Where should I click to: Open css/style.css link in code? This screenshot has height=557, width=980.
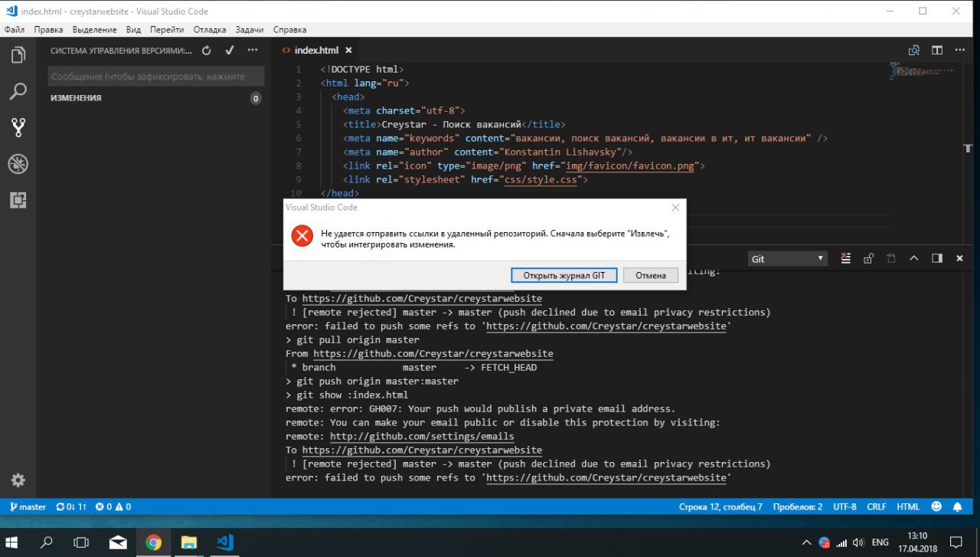(x=541, y=179)
